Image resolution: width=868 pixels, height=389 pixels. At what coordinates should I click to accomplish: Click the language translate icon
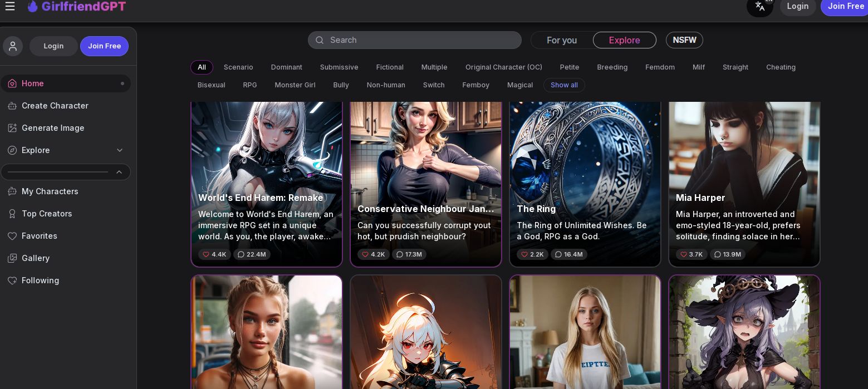760,6
